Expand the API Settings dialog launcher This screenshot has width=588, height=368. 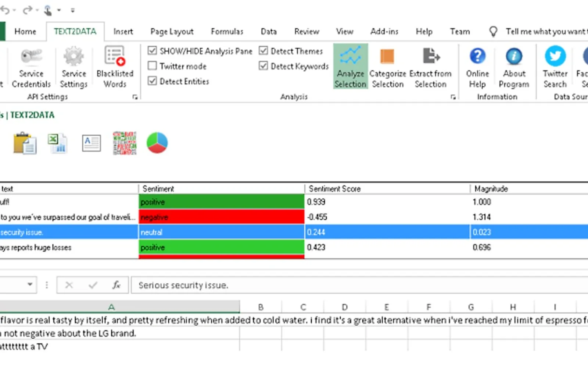coord(135,97)
